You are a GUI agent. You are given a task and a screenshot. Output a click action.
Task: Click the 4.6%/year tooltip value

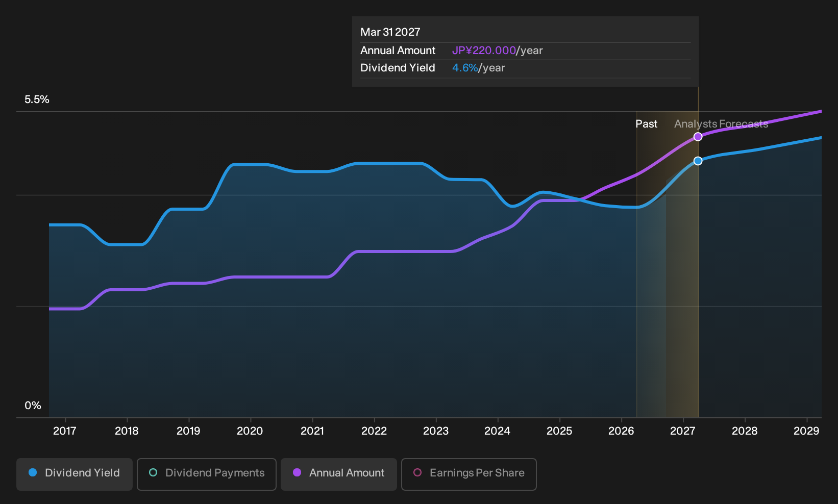pyautogui.click(x=479, y=68)
